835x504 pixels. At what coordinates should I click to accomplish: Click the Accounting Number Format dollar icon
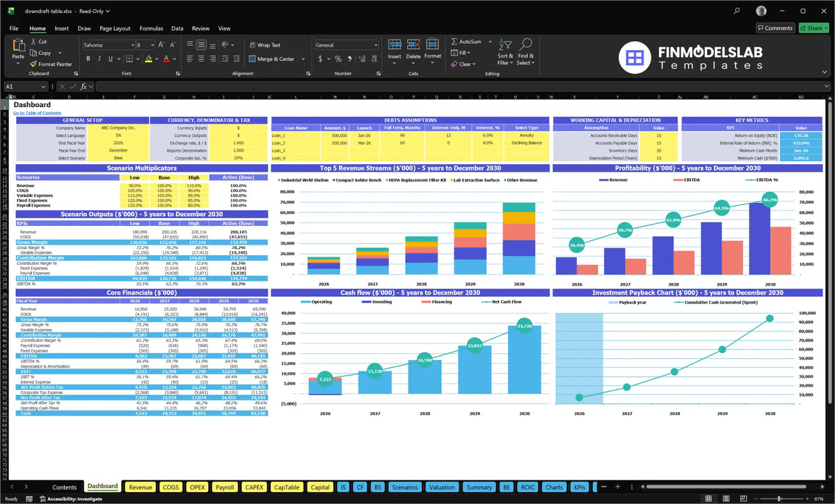point(321,58)
